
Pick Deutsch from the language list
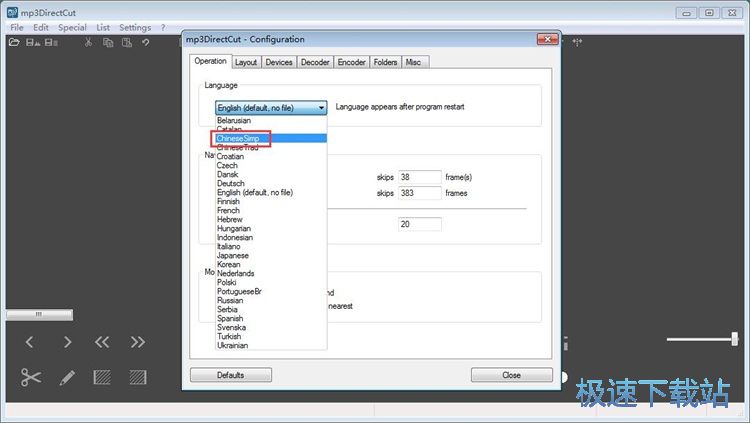231,183
